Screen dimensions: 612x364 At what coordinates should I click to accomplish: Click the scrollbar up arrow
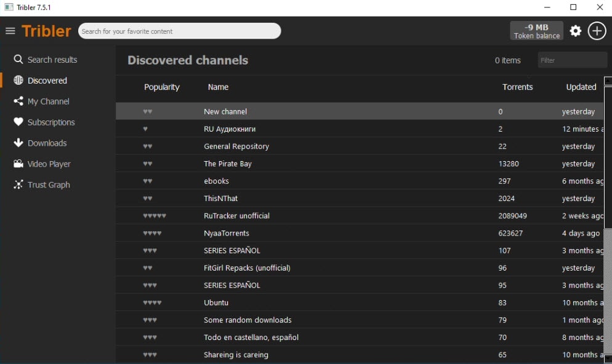(608, 81)
